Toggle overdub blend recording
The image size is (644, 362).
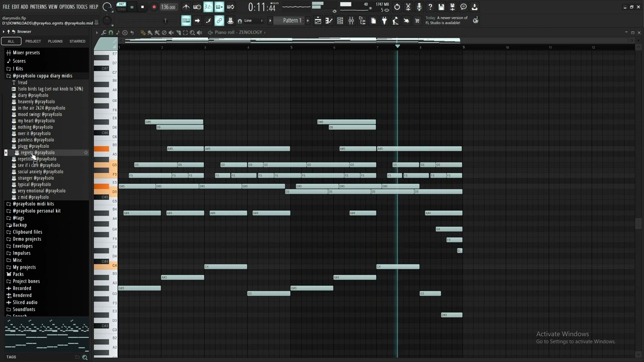point(219,7)
